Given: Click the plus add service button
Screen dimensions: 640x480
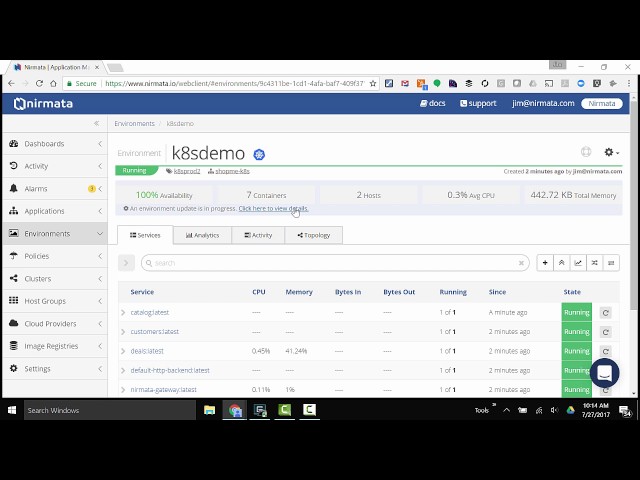Looking at the screenshot, I should 545,263.
